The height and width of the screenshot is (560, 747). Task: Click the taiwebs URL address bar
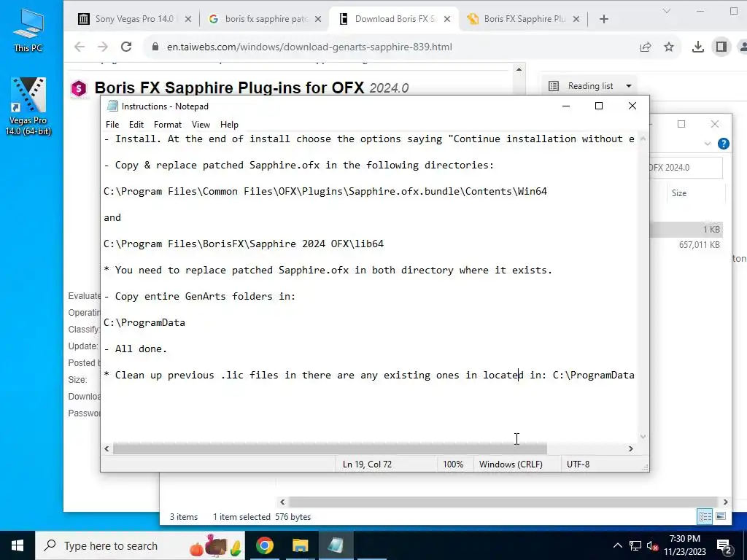point(309,47)
